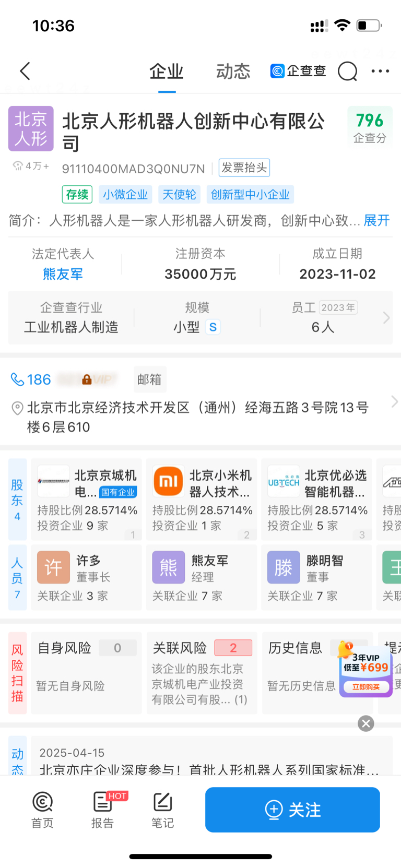This screenshot has height=868, width=401.
Task: Tap the 小微企业 tag
Action: click(125, 195)
